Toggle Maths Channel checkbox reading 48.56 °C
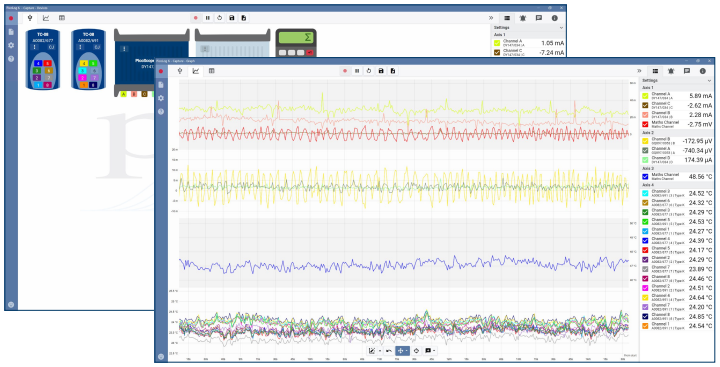 (645, 176)
